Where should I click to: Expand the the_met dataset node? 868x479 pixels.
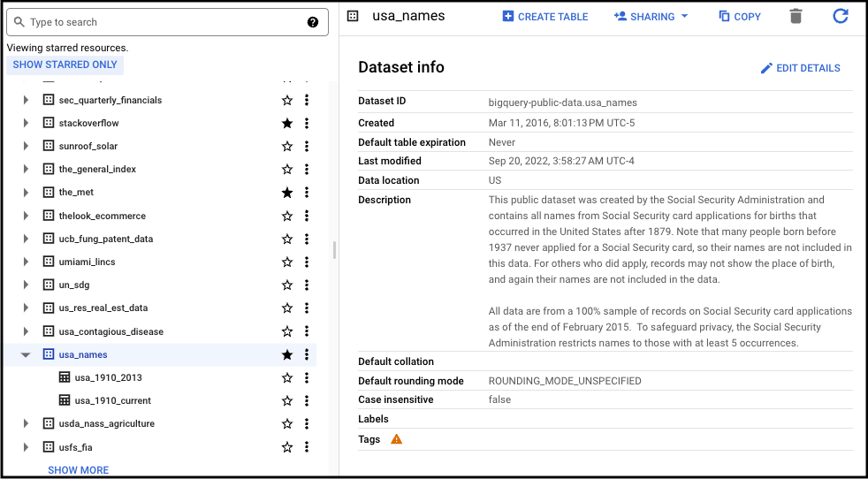coord(26,192)
